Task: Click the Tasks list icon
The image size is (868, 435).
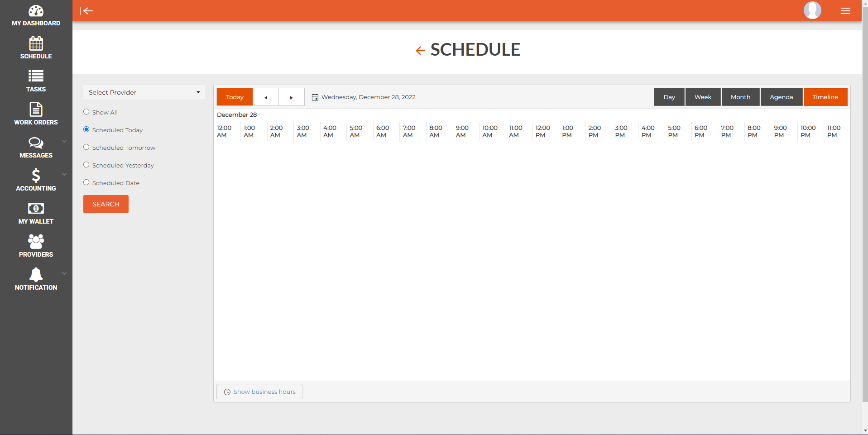Action: coord(36,76)
